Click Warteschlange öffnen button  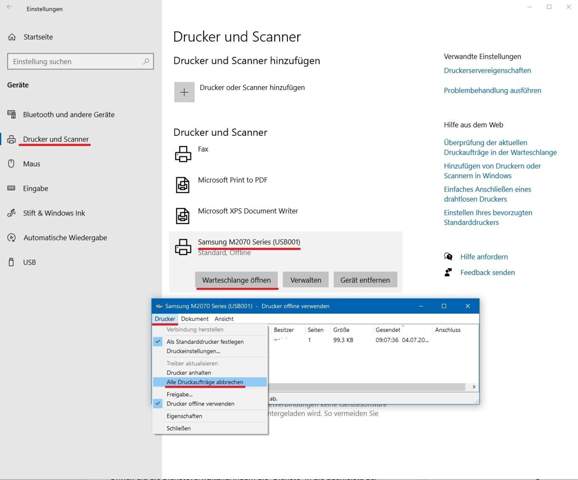point(236,280)
